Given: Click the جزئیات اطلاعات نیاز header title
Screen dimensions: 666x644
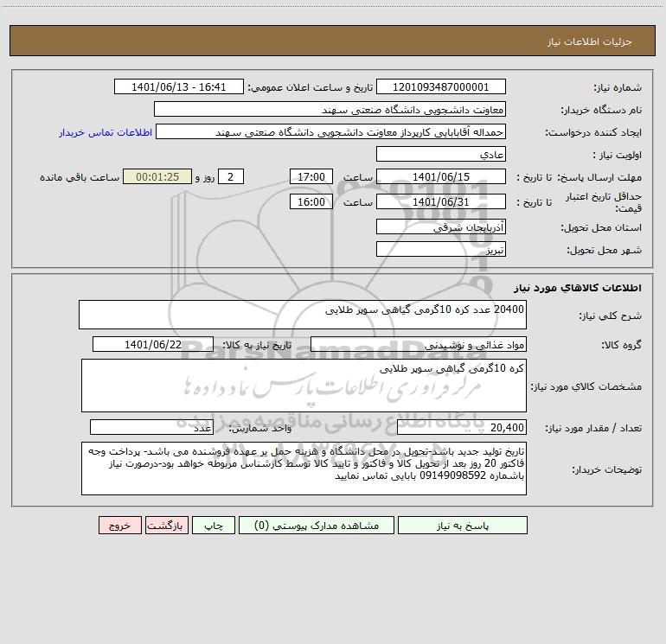Looking at the screenshot, I should tap(589, 41).
